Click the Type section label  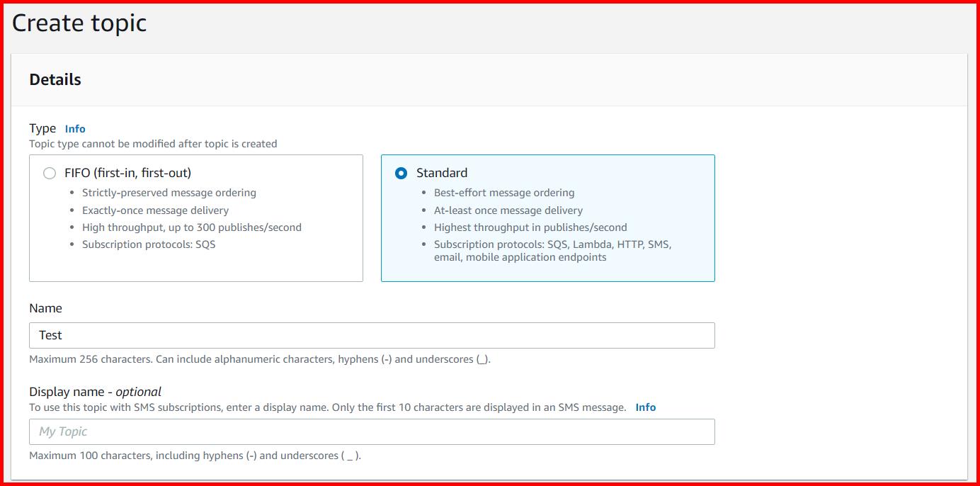[42, 128]
